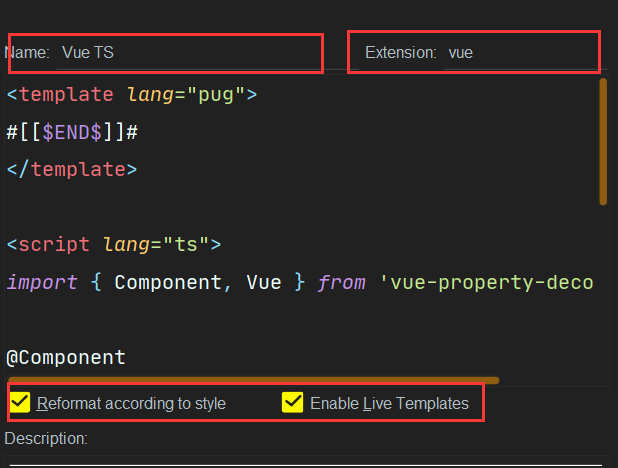Screen dimensions: 618x468
Task: Click the script lang="ts" line
Action: click(114, 244)
